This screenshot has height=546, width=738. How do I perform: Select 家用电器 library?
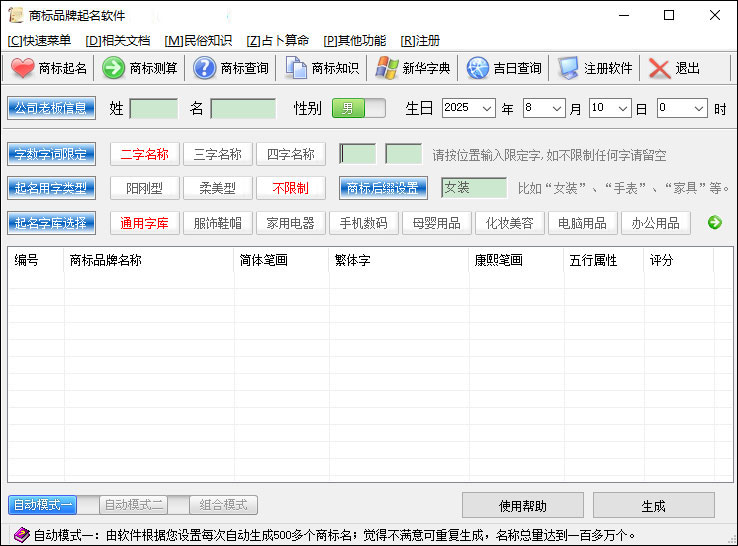(290, 223)
